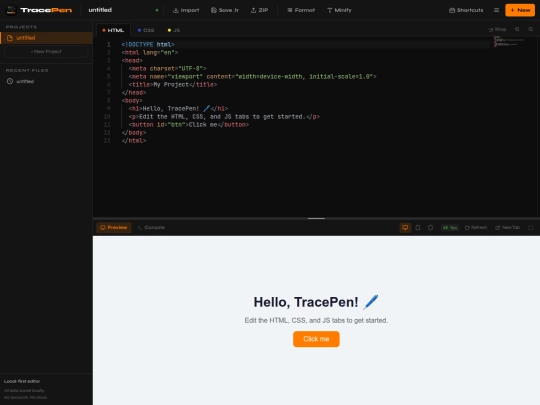Click the meta viewport code line
The image size is (540, 405).
coord(252,76)
